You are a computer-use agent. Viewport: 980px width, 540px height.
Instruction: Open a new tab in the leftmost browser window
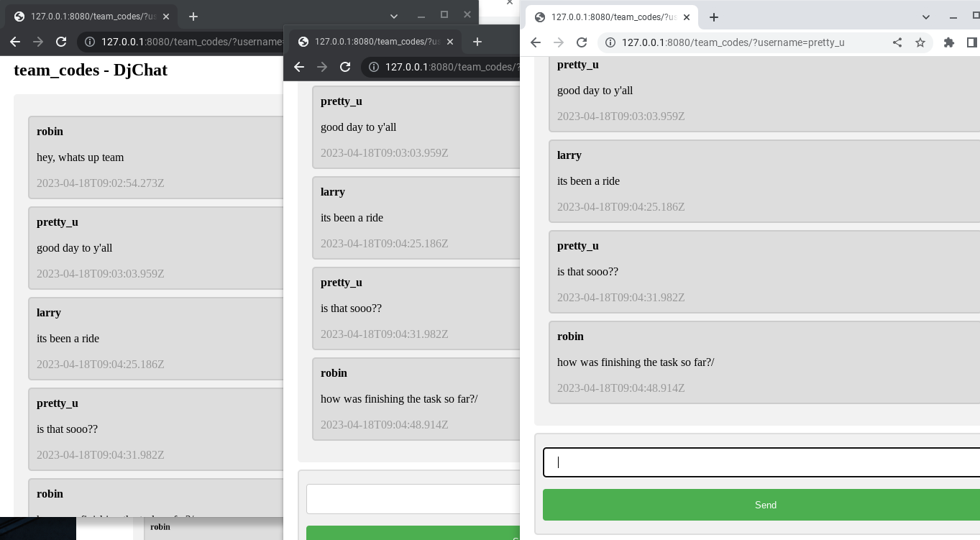point(193,16)
